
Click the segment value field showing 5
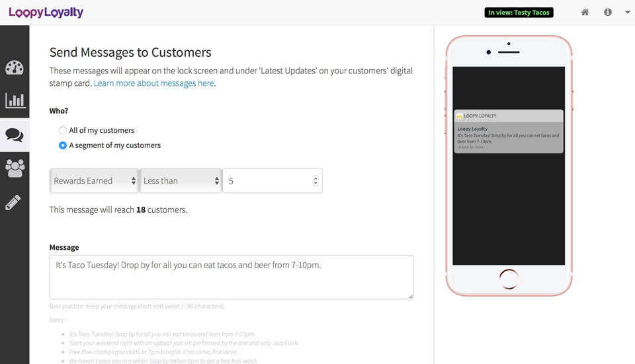pyautogui.click(x=268, y=181)
